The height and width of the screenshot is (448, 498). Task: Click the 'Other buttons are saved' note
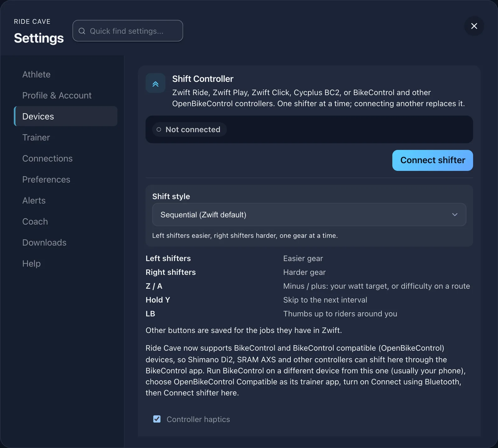pos(243,330)
